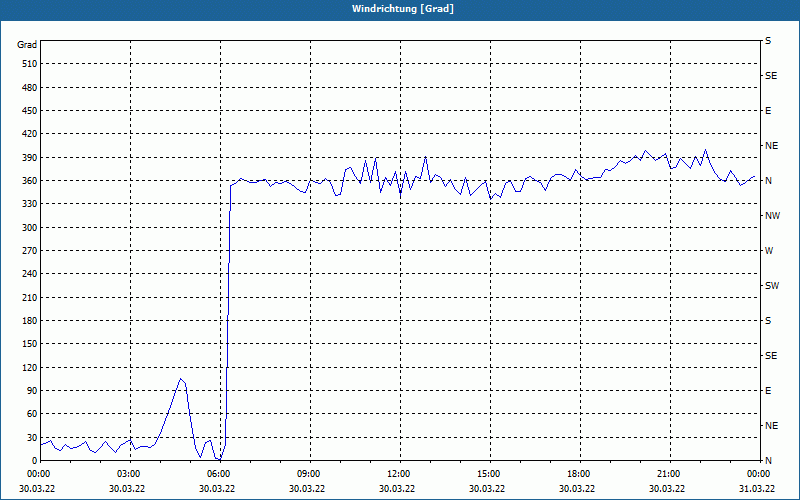The height and width of the screenshot is (500, 800).
Task: Click the "SE" compass label on the 480 gridline
Action: (x=771, y=76)
